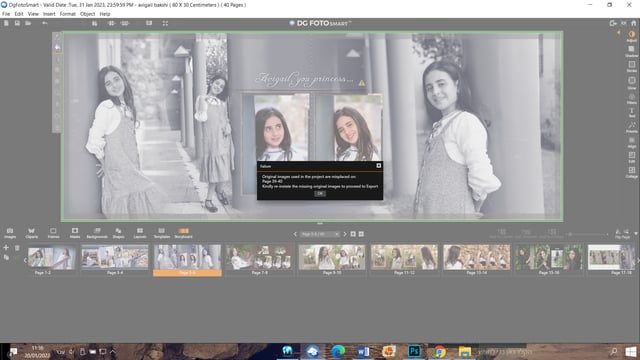Open the Templates library tab
This screenshot has height=360, width=640.
coord(162,233)
